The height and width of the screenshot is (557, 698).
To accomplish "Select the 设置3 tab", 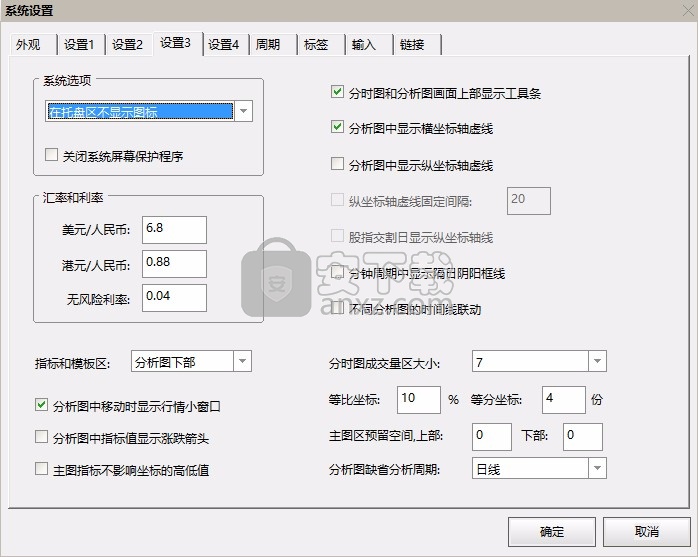I will click(x=178, y=43).
